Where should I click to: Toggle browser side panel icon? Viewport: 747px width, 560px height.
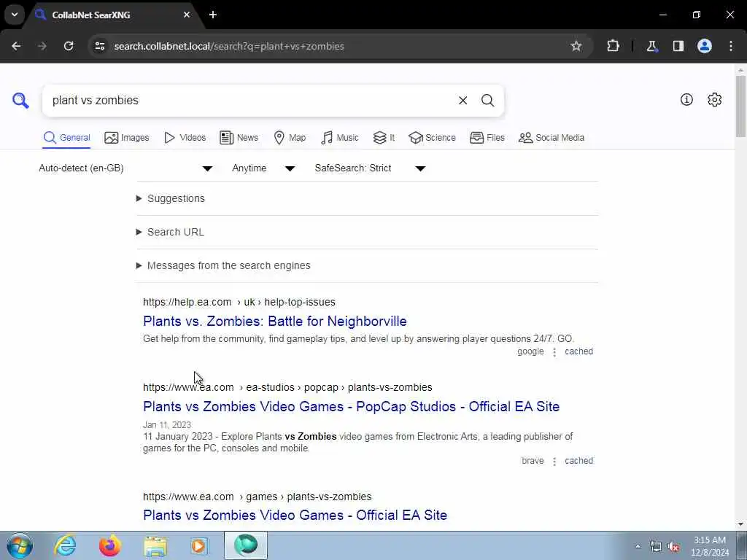[678, 46]
